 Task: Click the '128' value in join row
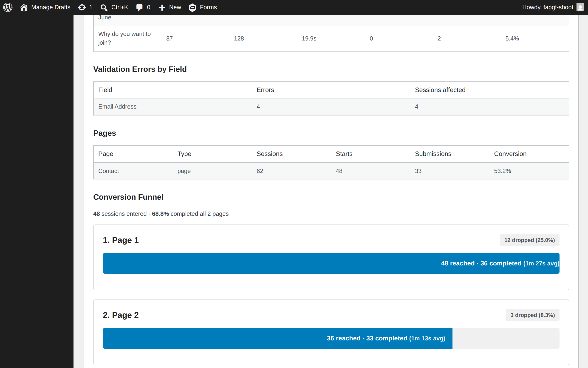[239, 38]
